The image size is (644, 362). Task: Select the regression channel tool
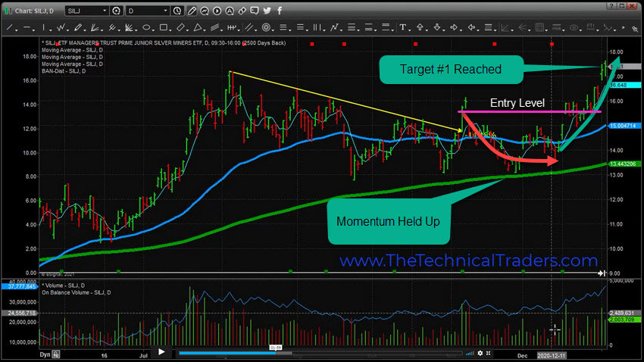pyautogui.click(x=214, y=28)
